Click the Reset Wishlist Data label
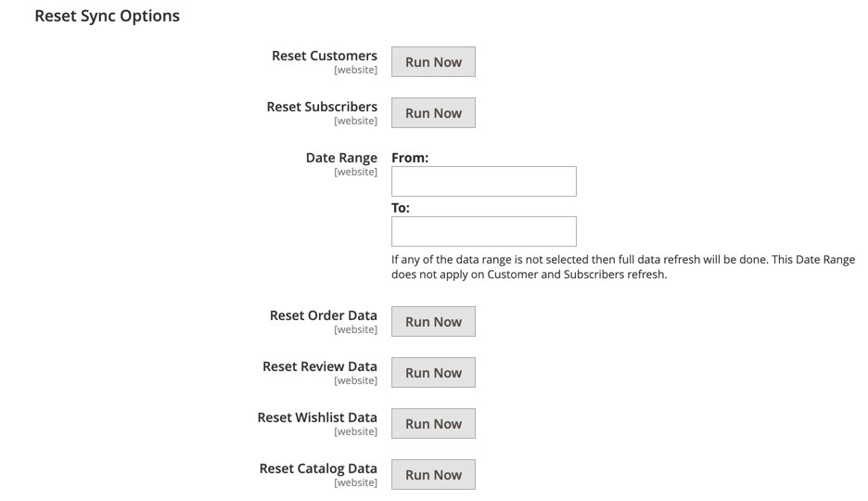 [317, 417]
